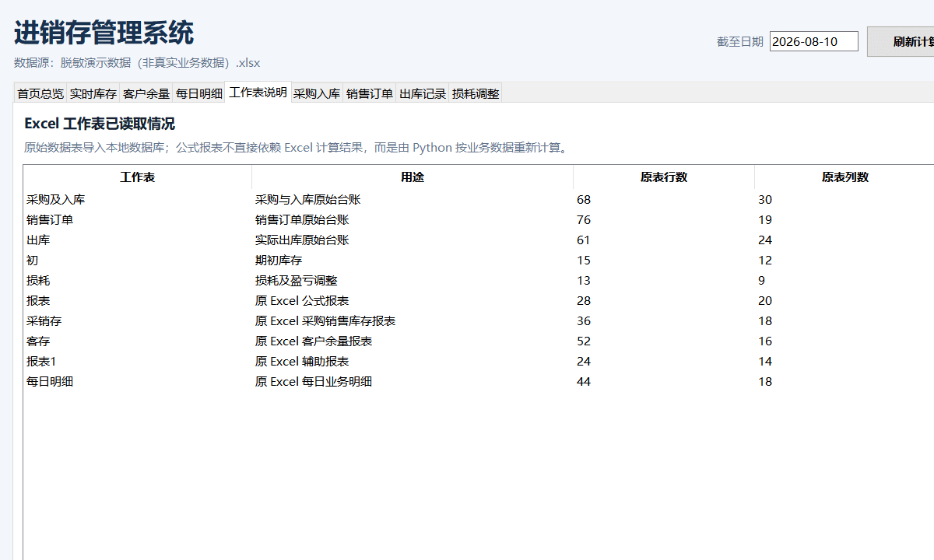Open the 销售订单 tab

tap(370, 93)
